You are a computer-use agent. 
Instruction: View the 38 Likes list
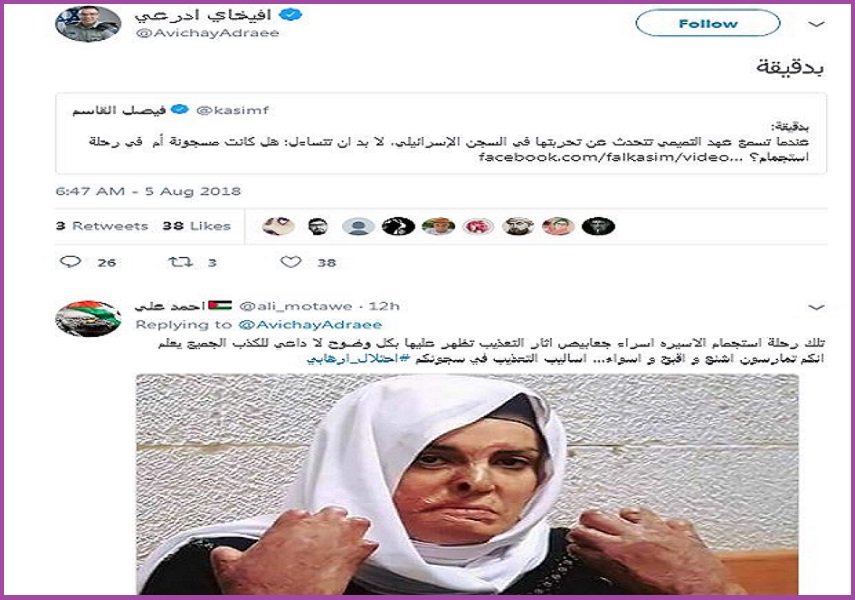pyautogui.click(x=196, y=226)
